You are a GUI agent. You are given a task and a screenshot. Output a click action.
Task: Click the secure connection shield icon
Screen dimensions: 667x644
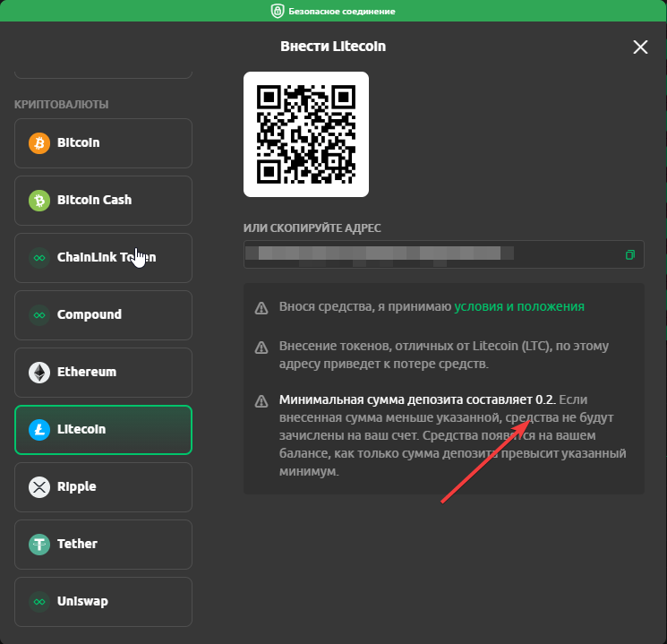point(278,12)
